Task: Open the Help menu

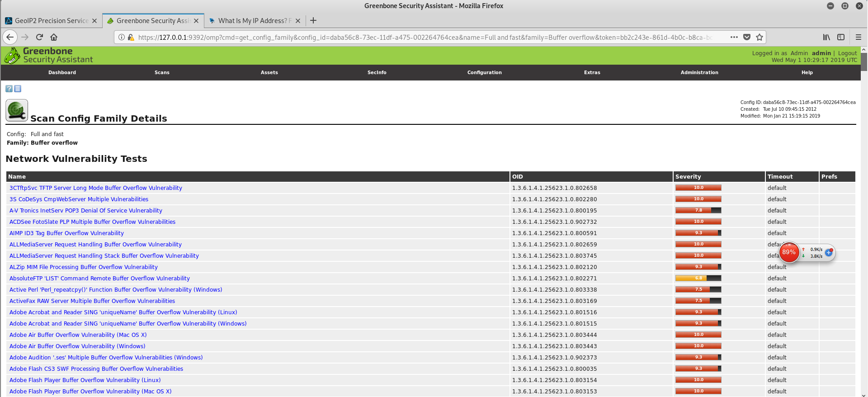Action: pyautogui.click(x=807, y=72)
